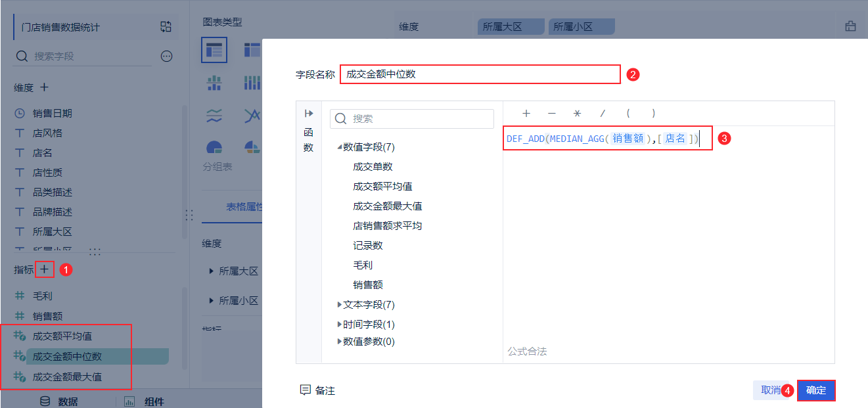The image size is (868, 408).
Task: Expand 所属大区 under table properties 维度
Action: point(211,271)
